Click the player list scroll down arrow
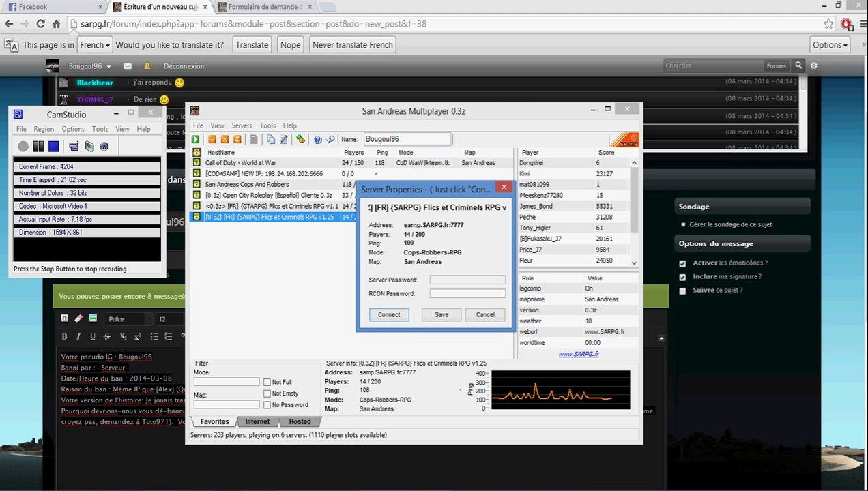 [634, 263]
